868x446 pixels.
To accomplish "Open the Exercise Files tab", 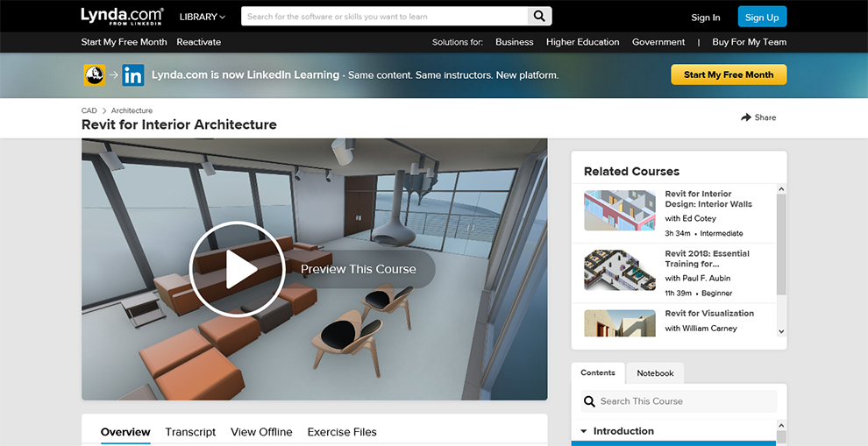I will click(342, 432).
